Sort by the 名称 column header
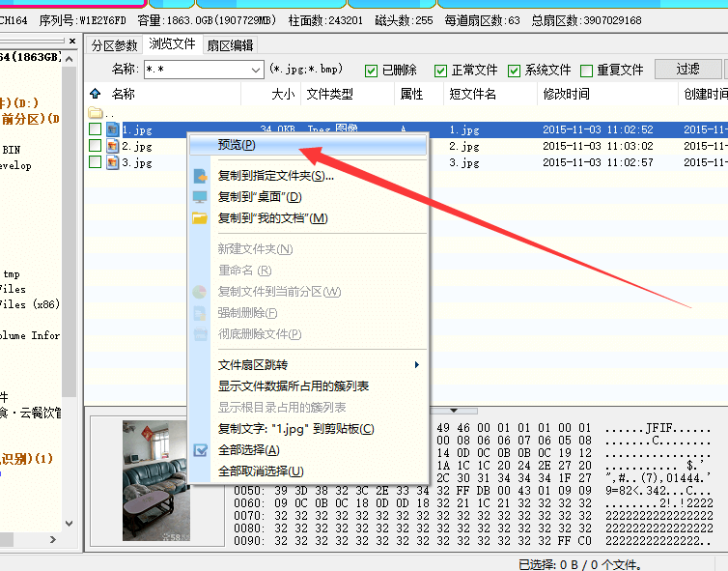This screenshot has height=571, width=728. [x=174, y=94]
